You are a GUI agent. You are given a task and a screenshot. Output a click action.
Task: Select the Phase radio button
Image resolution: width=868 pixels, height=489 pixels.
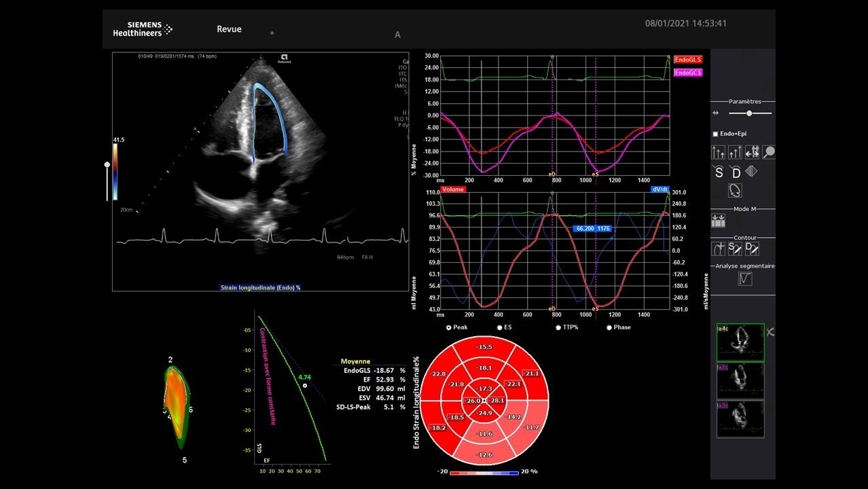609,327
